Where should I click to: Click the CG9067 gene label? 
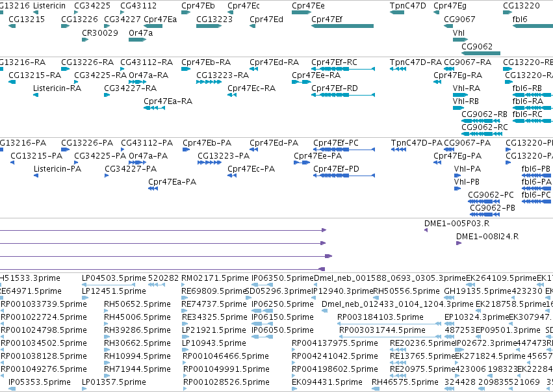(459, 19)
